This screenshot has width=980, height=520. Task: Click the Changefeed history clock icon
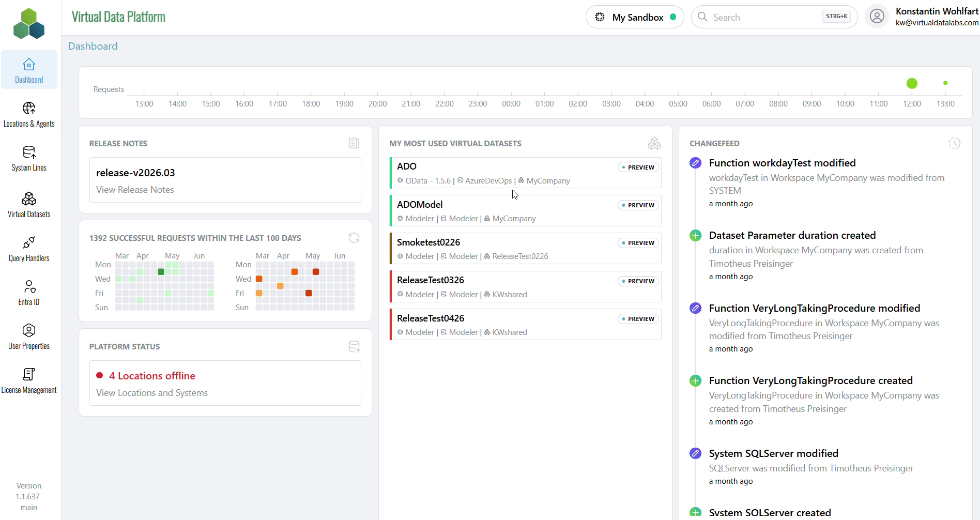click(x=954, y=143)
